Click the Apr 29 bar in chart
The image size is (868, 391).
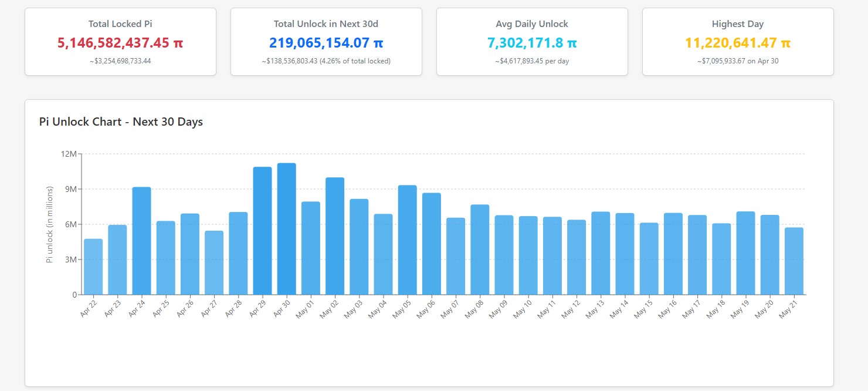point(262,231)
